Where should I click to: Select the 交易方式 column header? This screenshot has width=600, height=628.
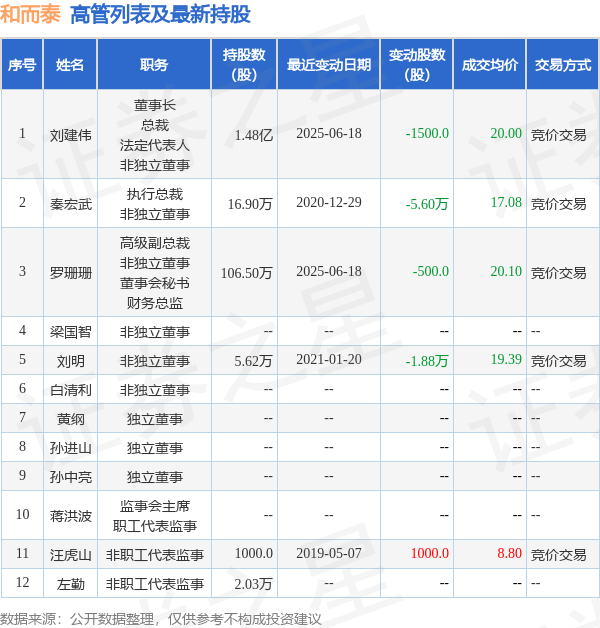coord(563,64)
